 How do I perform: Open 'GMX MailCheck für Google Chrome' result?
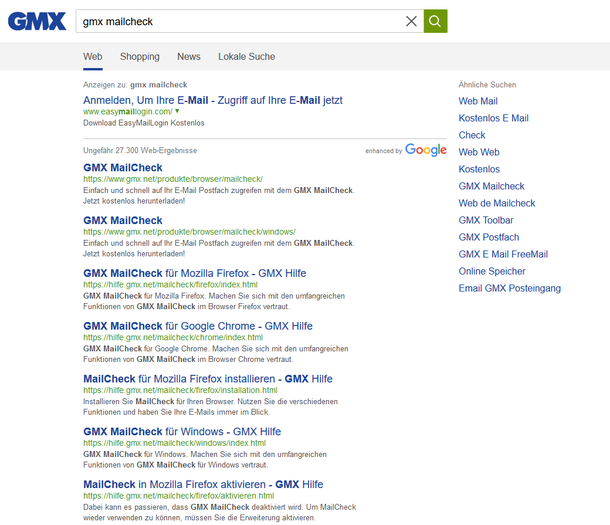[x=198, y=326]
